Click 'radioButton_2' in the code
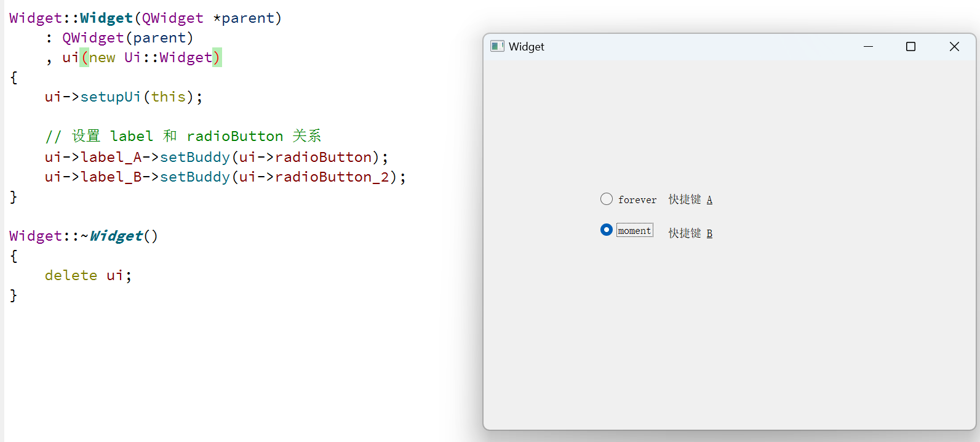 (x=332, y=177)
